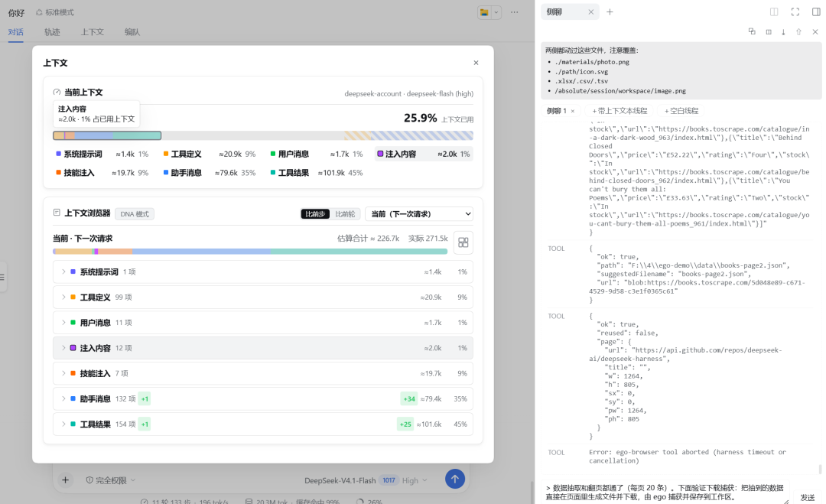The image size is (826, 504).
Task: Close the 上下文 context dialog
Action: point(476,63)
